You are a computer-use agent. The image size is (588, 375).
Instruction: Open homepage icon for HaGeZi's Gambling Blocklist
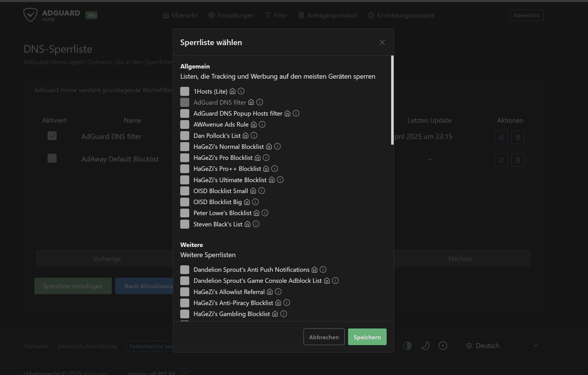(x=275, y=314)
